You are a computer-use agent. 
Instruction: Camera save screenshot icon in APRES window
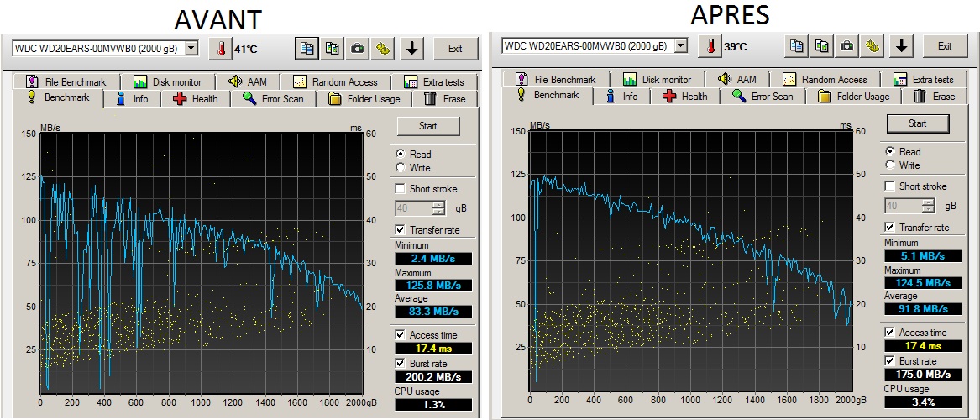(847, 45)
